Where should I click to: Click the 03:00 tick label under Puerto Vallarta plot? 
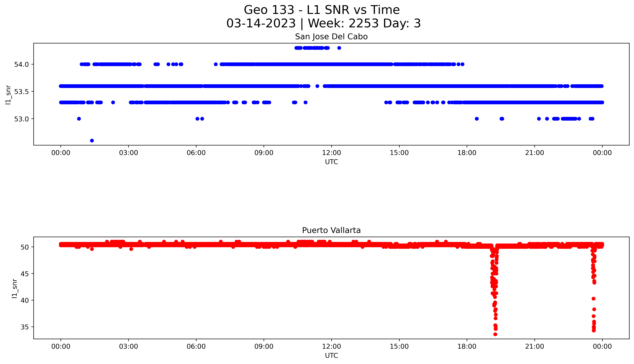[x=129, y=346]
